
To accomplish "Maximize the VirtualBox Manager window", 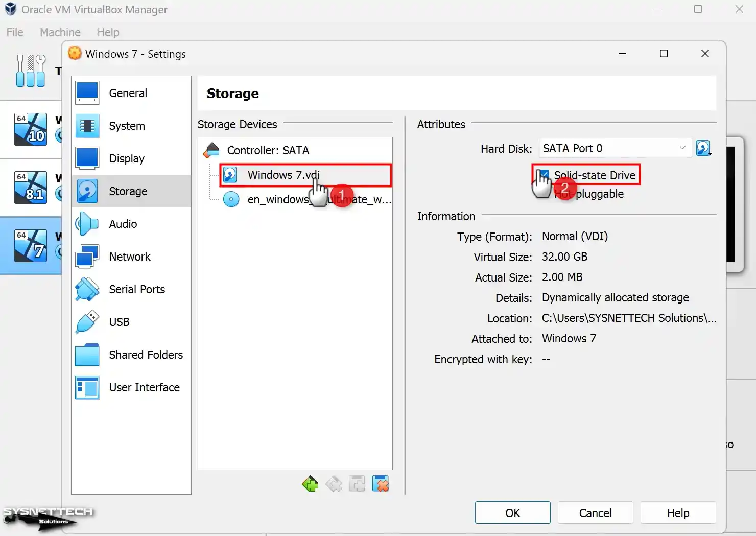I will [698, 9].
